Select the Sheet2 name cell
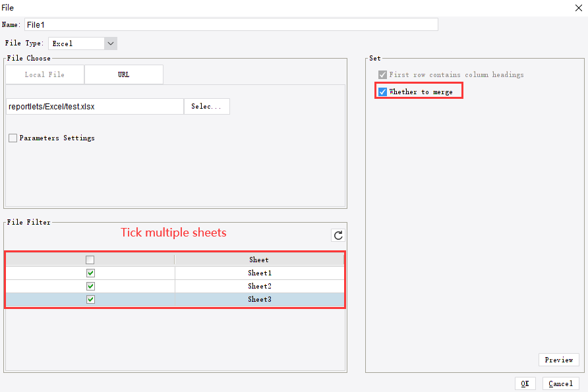The width and height of the screenshot is (588, 392). 260,287
